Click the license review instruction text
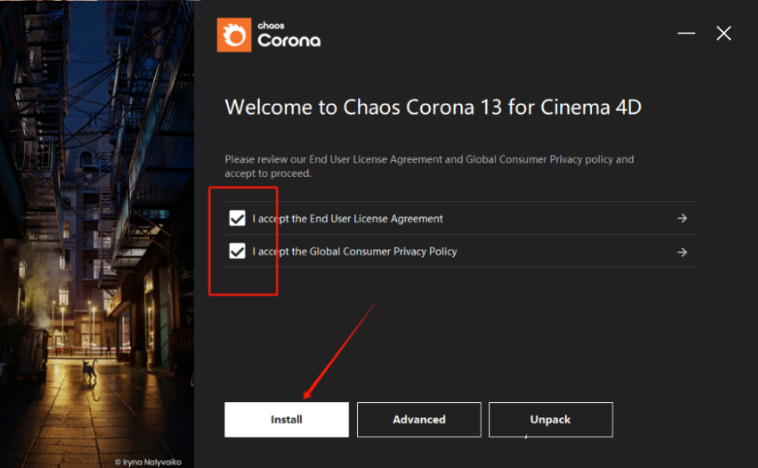 click(x=428, y=166)
